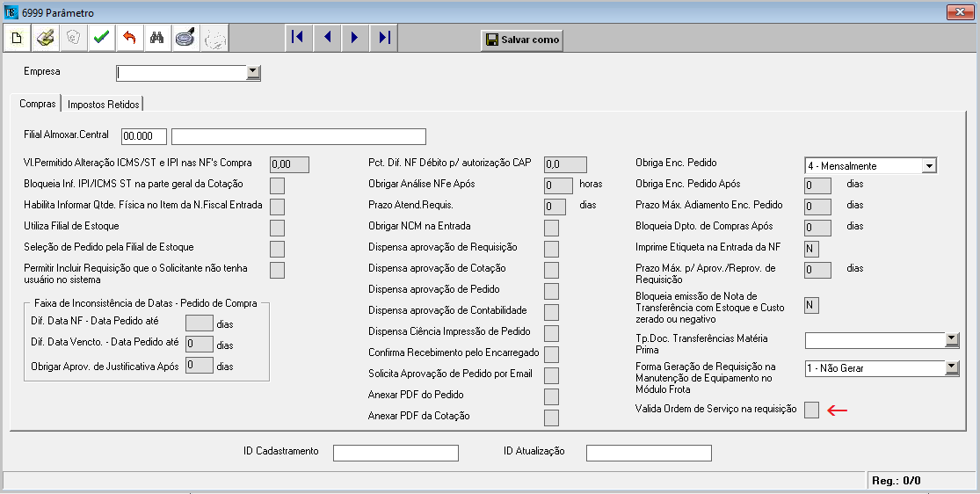Toggle Valida Ordem de Serviço na requisição
The image size is (980, 494).
pyautogui.click(x=811, y=410)
